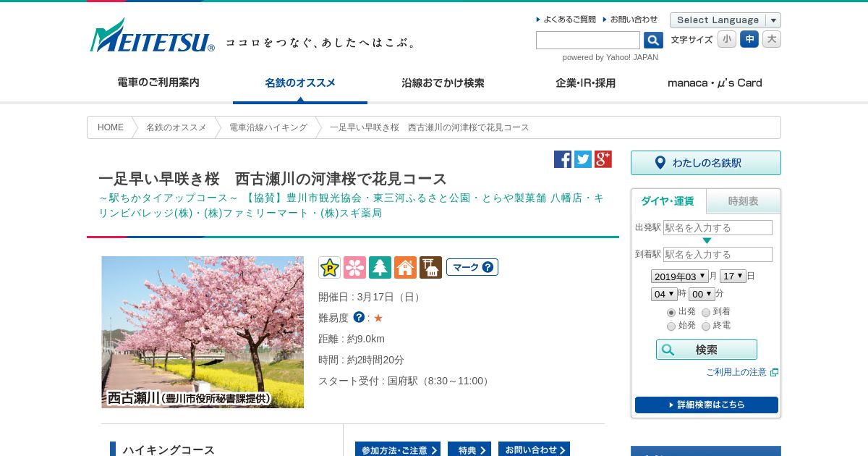Click the brown shrine gate mark icon

pyautogui.click(x=430, y=267)
